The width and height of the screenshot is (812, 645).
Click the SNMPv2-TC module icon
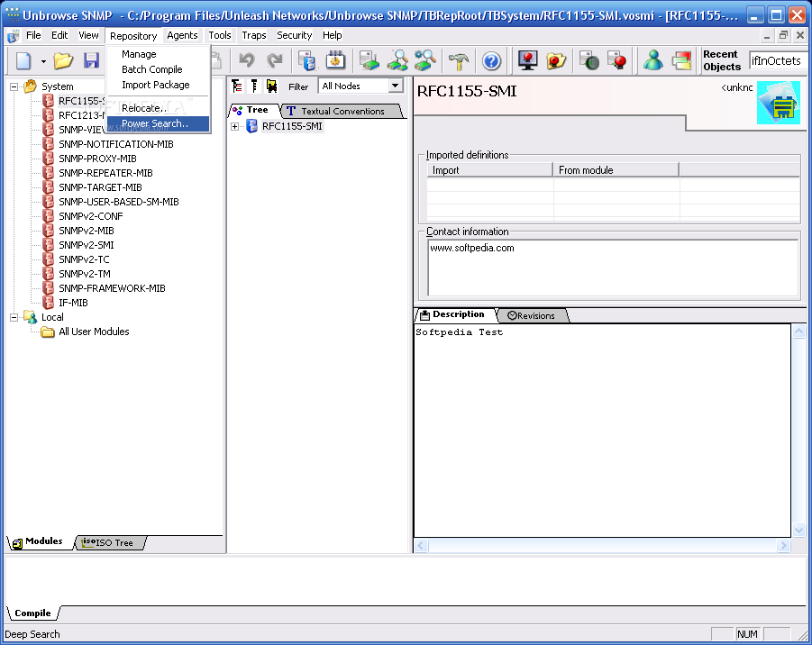click(48, 259)
